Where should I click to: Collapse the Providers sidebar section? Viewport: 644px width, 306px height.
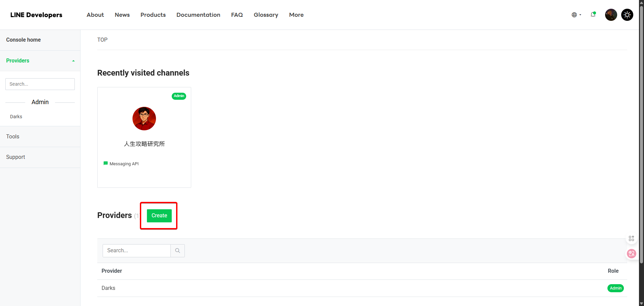73,61
